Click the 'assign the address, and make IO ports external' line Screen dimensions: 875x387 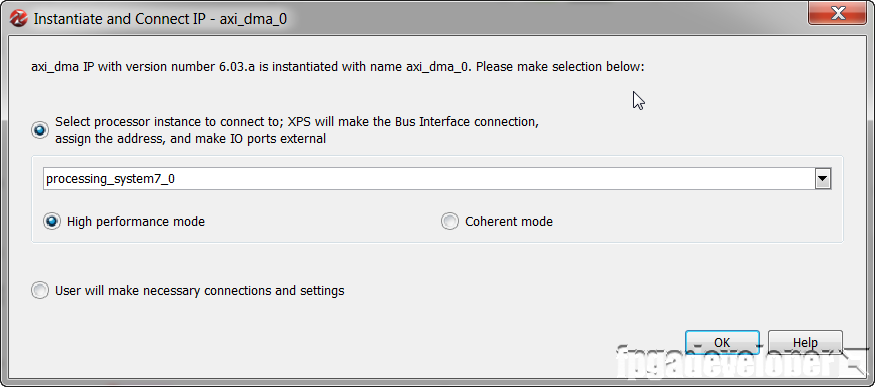[x=190, y=139]
